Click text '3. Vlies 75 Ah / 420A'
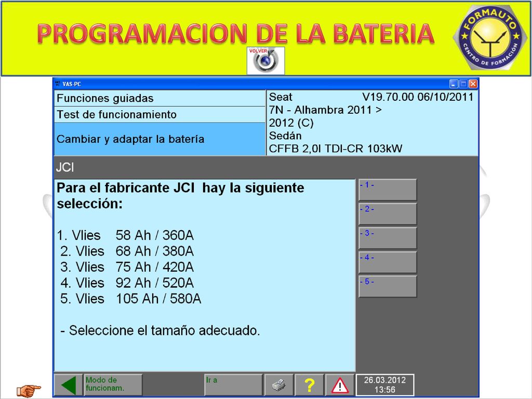Screen dimensions: 532x399 click(127, 267)
